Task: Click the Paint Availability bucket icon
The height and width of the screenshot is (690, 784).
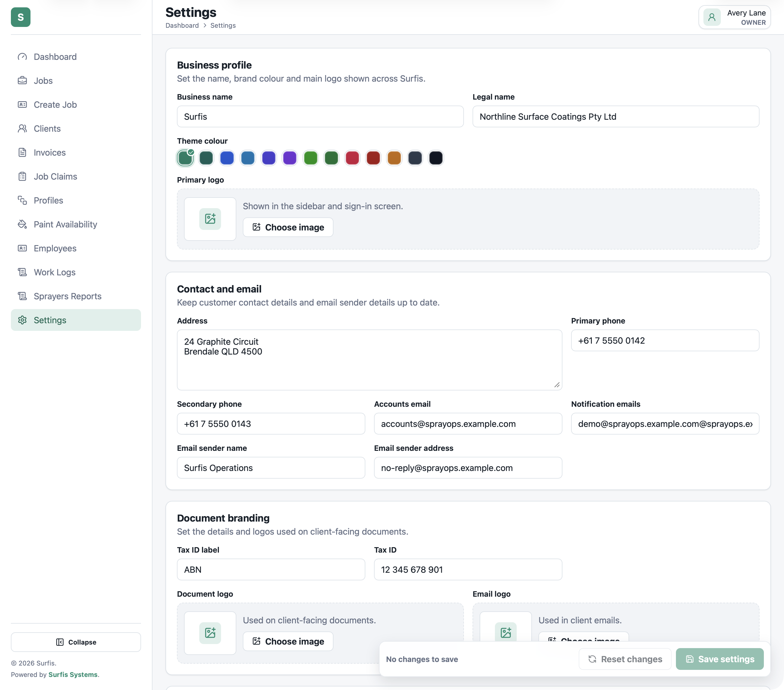Action: click(x=22, y=224)
